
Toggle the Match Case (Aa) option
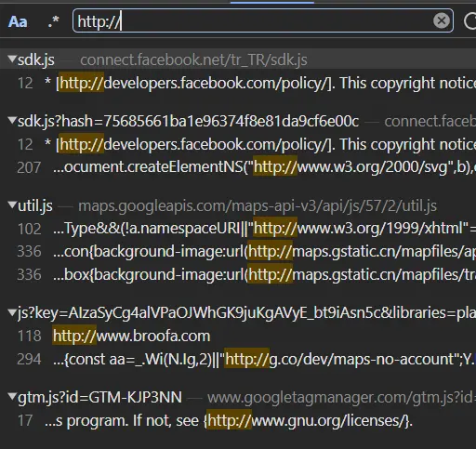pos(18,21)
